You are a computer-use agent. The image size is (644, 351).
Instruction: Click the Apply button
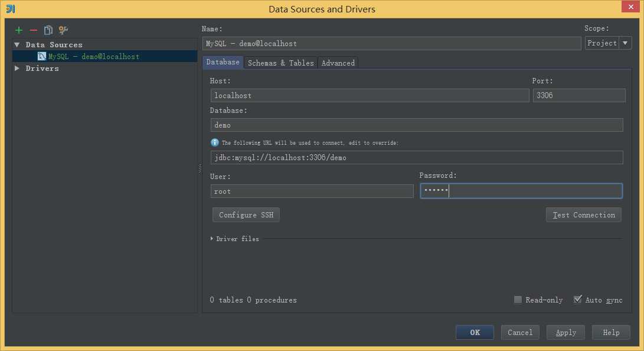[x=565, y=332]
